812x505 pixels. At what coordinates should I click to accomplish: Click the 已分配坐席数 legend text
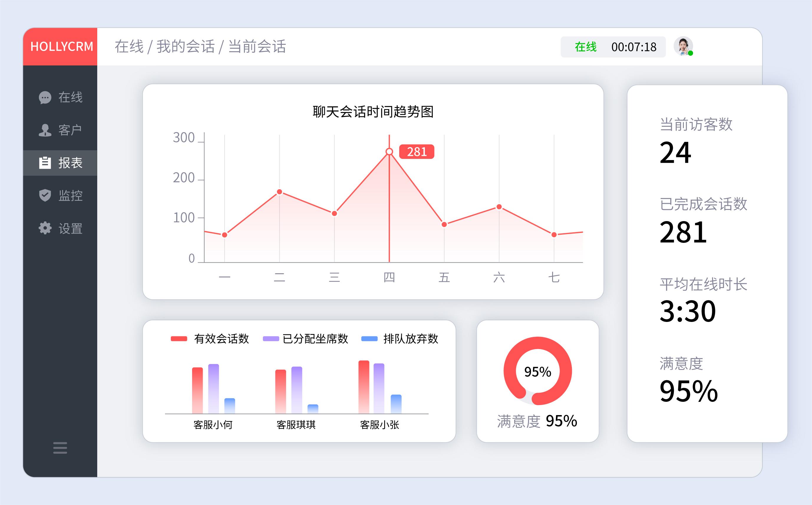coord(315,339)
